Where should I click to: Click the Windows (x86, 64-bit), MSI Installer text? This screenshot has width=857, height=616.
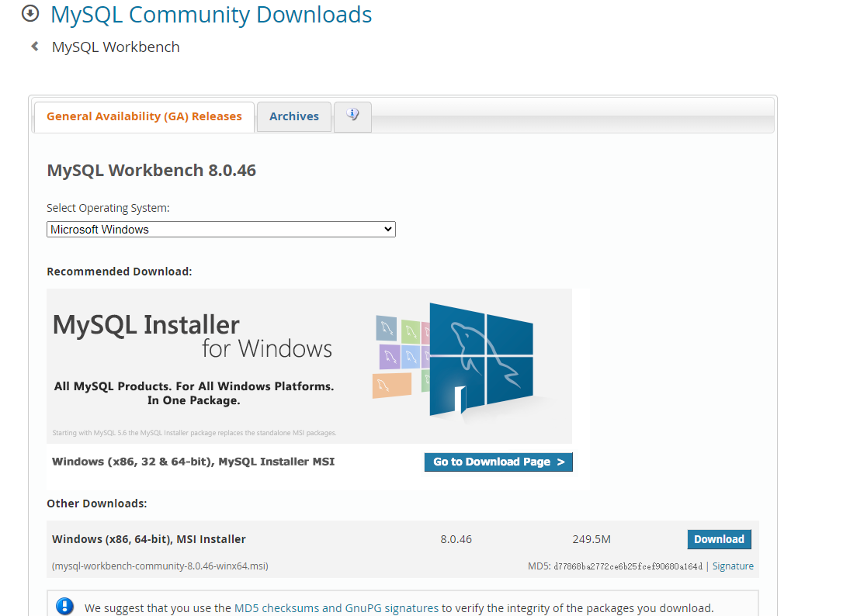tap(149, 539)
